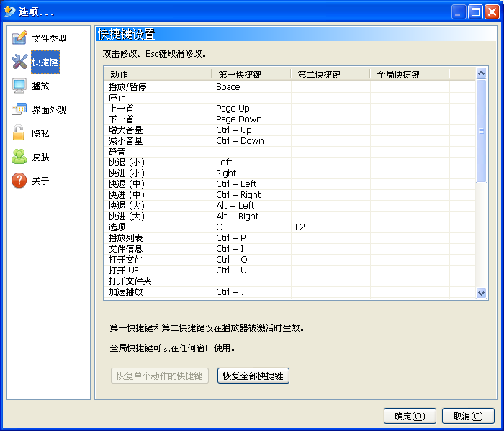Image resolution: width=504 pixels, height=431 pixels.
Task: Open 隐私 padlock icon page
Action: point(19,133)
